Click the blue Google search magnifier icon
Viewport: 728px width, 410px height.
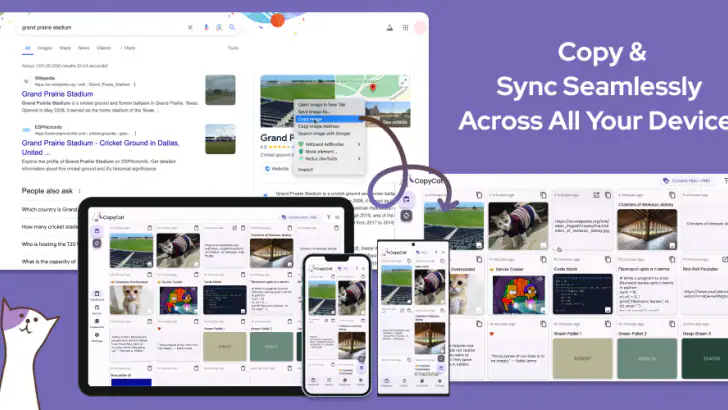coord(232,27)
